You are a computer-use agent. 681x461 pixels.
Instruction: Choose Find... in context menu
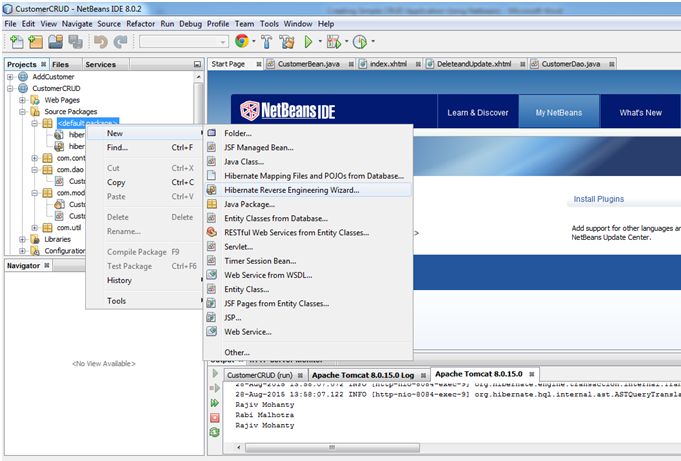tap(145, 148)
